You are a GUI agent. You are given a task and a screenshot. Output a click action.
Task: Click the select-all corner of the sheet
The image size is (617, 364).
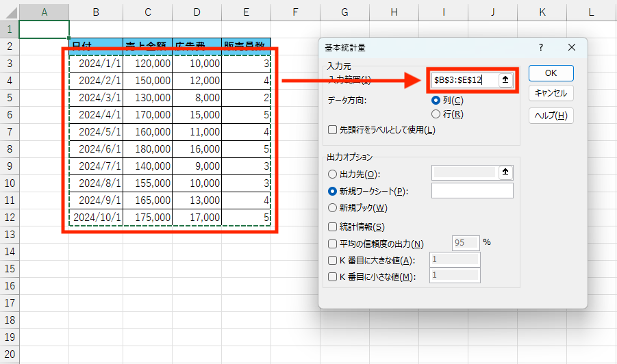[x=10, y=12]
